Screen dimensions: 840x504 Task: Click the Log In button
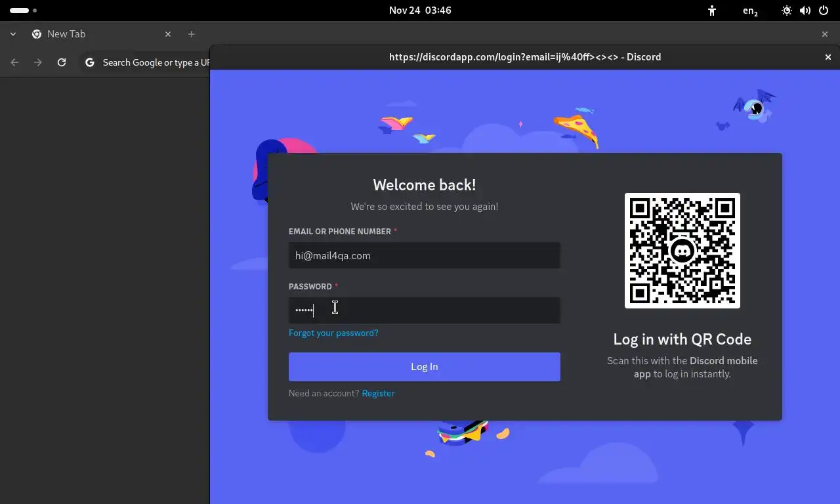point(424,367)
